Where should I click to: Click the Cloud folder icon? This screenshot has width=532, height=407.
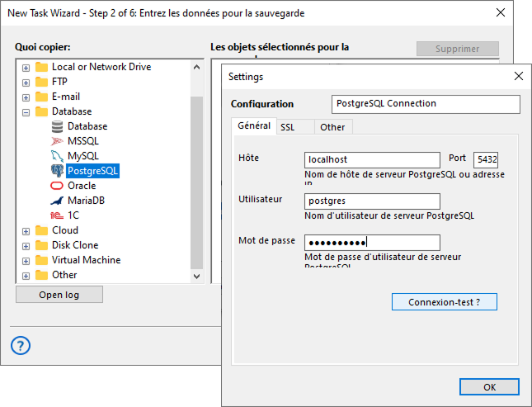tap(41, 230)
